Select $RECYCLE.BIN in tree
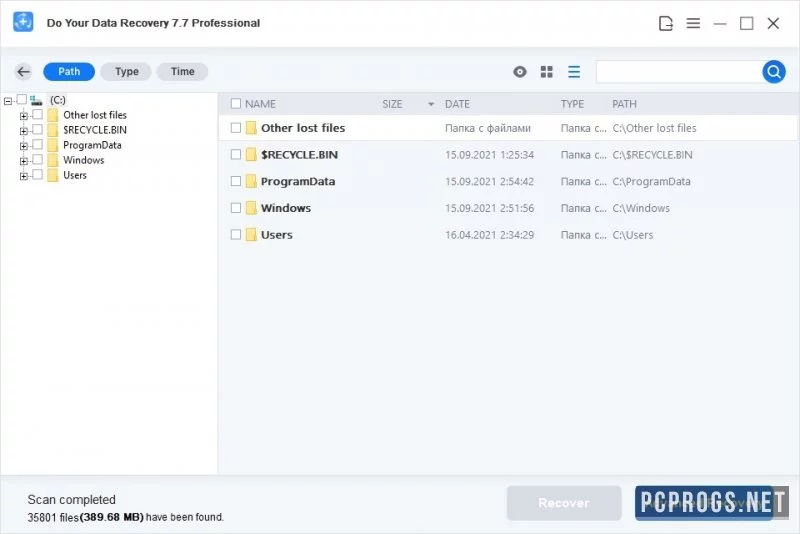Screen dimensions: 800x534 [x=95, y=130]
